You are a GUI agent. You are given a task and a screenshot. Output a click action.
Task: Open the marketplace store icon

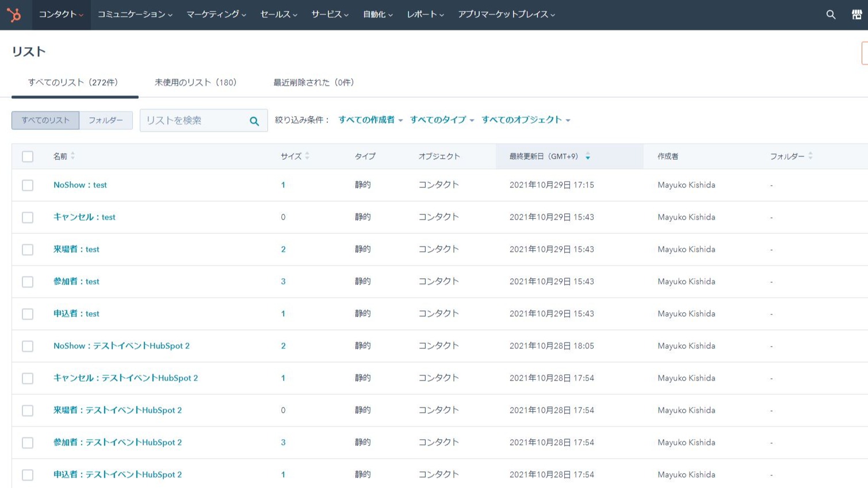pyautogui.click(x=856, y=14)
